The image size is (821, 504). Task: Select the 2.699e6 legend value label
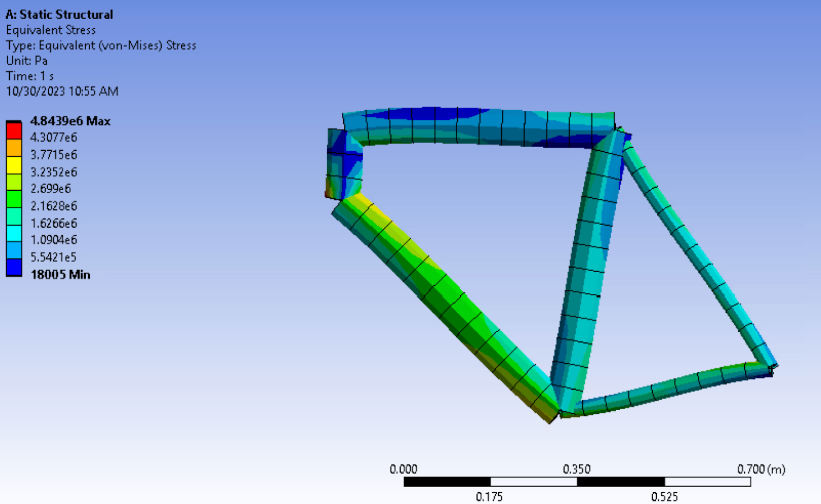pyautogui.click(x=51, y=189)
